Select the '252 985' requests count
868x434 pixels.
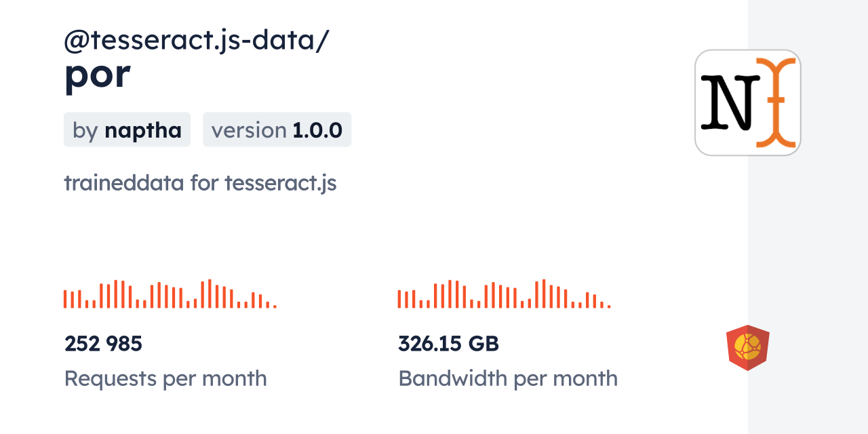click(x=103, y=344)
